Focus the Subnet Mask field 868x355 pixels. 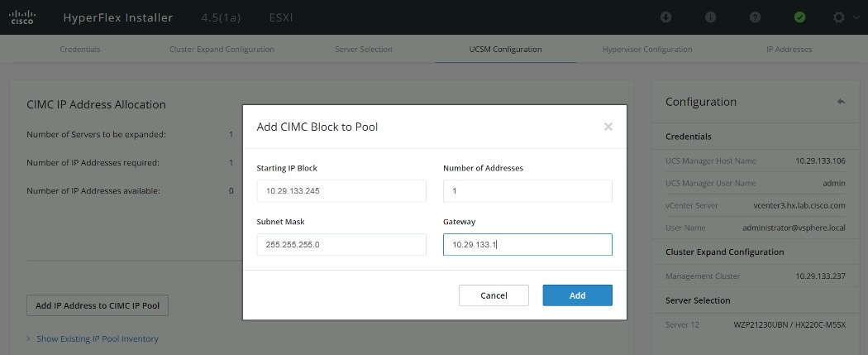(341, 244)
